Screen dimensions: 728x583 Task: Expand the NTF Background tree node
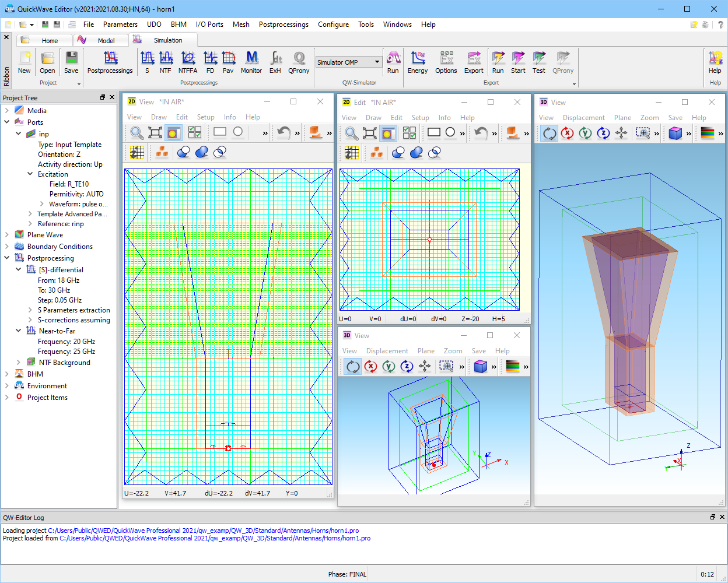[19, 362]
